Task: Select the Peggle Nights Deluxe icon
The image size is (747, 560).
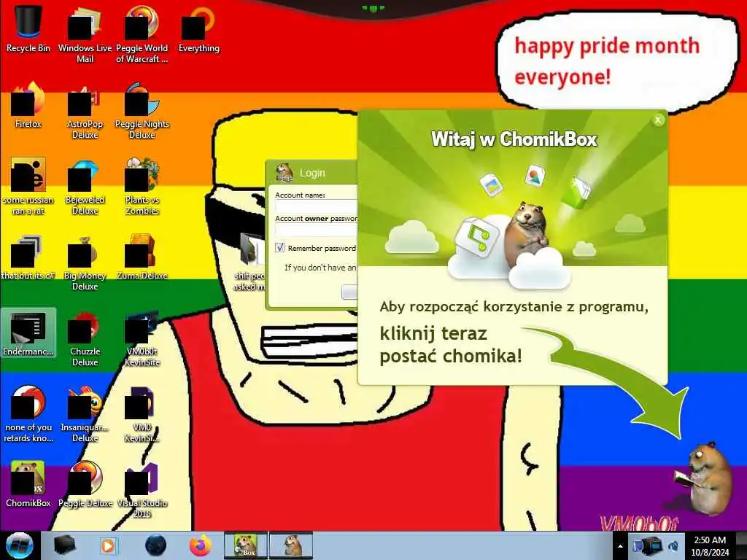Action: pos(142,111)
